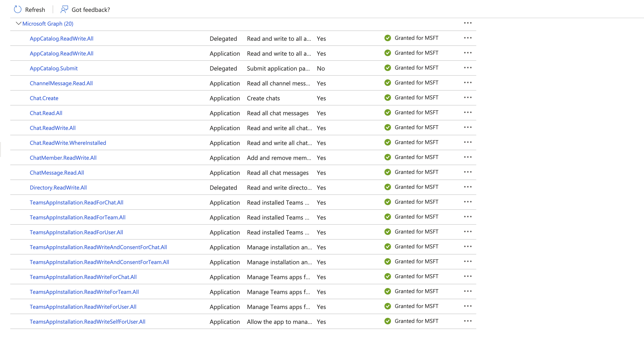Click the granted checkmark for ChannelMessage.Read.All
This screenshot has width=644, height=339.
click(x=388, y=83)
